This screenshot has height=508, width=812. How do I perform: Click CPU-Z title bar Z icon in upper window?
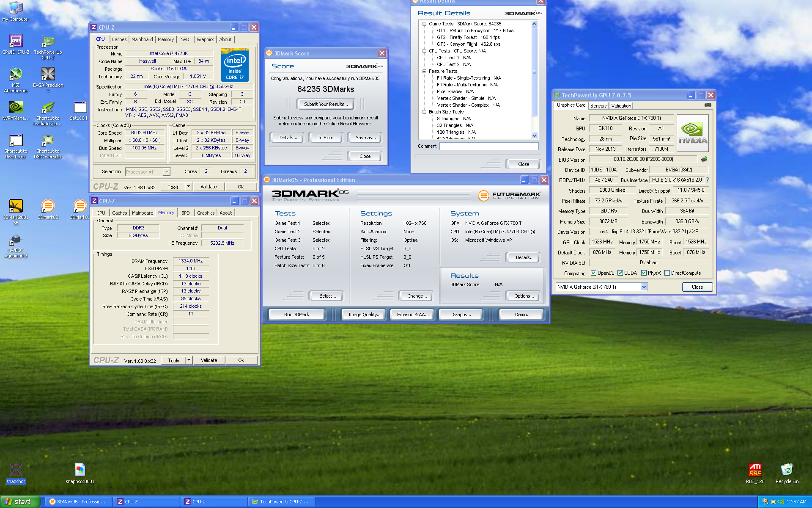tap(94, 27)
